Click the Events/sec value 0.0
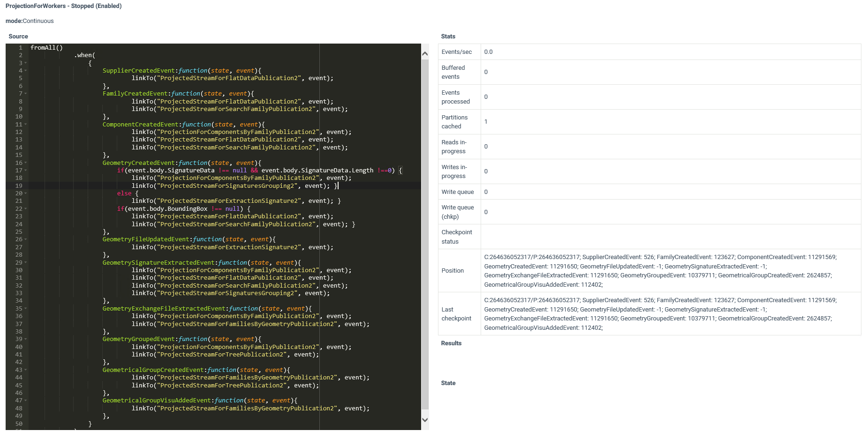The height and width of the screenshot is (438, 868). point(489,52)
